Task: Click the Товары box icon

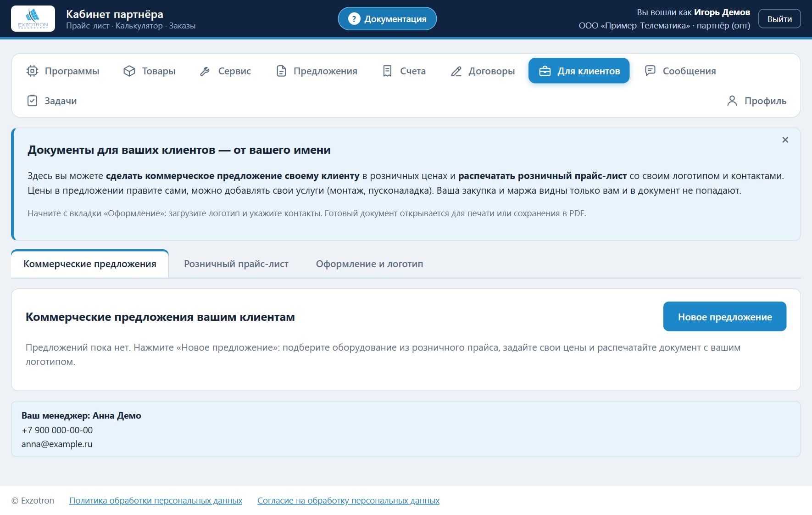Action: [x=129, y=71]
